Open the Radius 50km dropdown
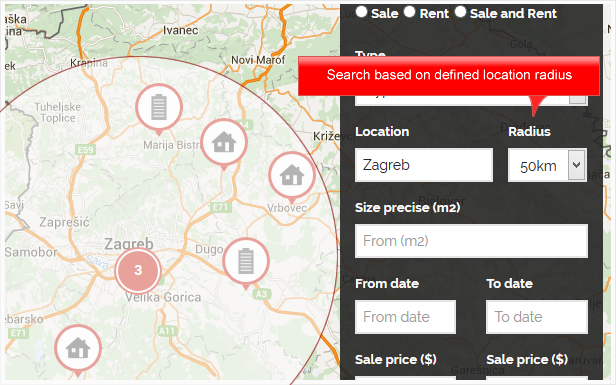 click(x=547, y=165)
